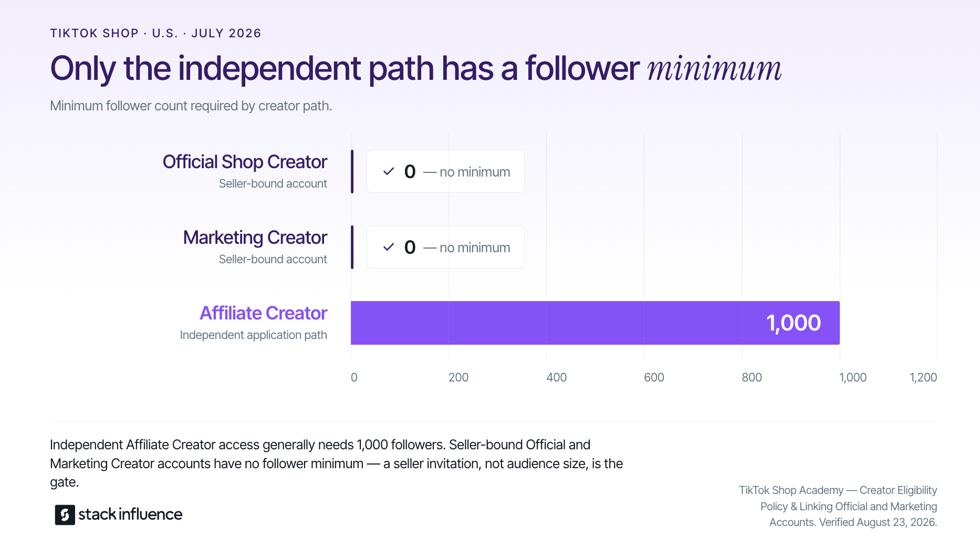980x557 pixels.
Task: Select the purple Affiliate Creator bar
Action: tap(595, 323)
